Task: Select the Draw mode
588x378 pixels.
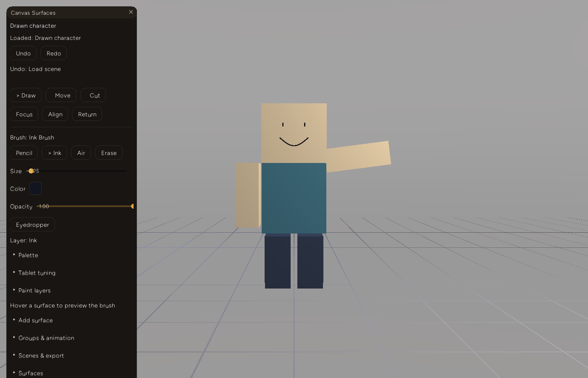Action: click(x=26, y=95)
